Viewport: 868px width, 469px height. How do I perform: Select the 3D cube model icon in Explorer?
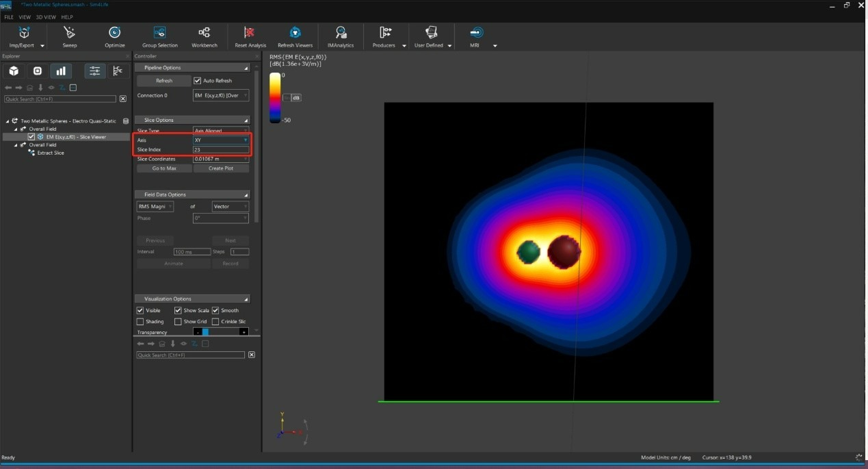14,71
